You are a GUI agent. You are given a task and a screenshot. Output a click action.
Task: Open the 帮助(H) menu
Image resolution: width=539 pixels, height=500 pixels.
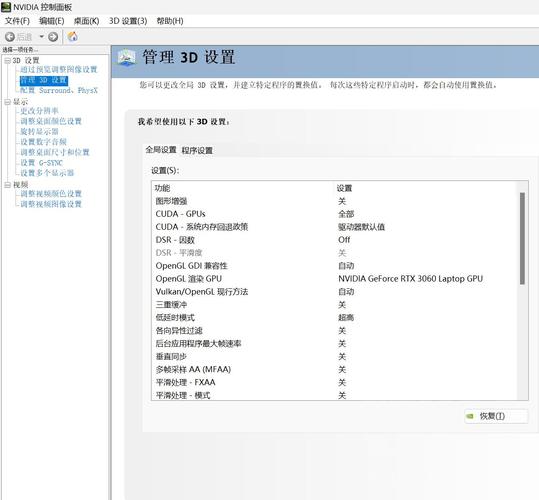pyautogui.click(x=170, y=21)
